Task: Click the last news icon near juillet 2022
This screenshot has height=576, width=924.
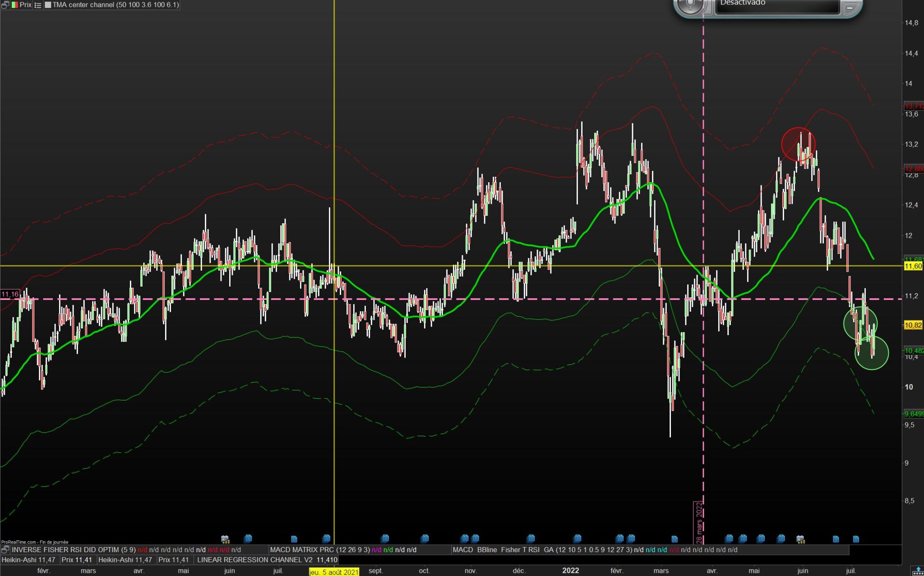Action: tap(856, 539)
